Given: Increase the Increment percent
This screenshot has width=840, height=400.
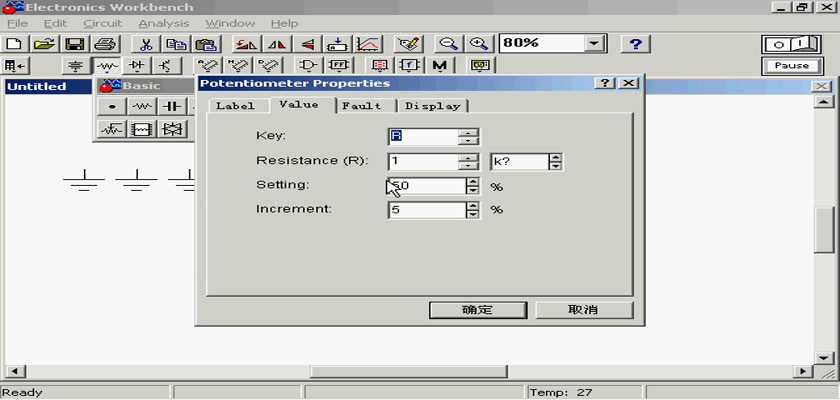Looking at the screenshot, I should (472, 206).
